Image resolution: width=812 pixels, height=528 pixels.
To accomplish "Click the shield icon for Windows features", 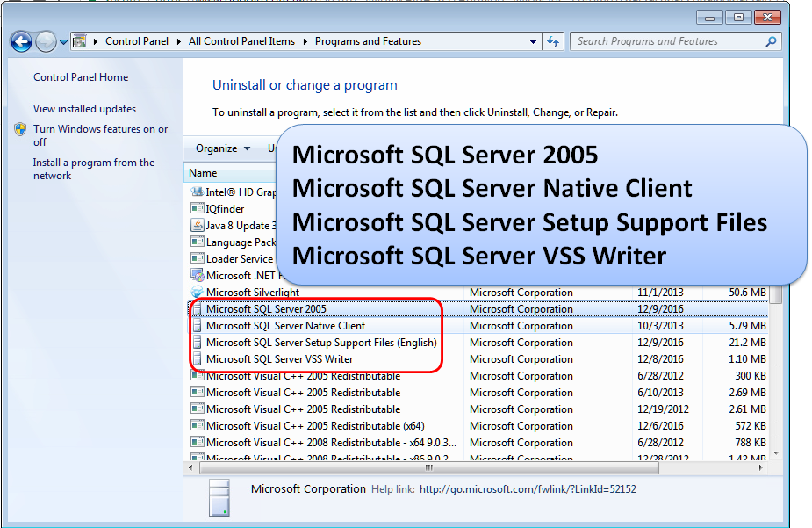I will (20, 129).
